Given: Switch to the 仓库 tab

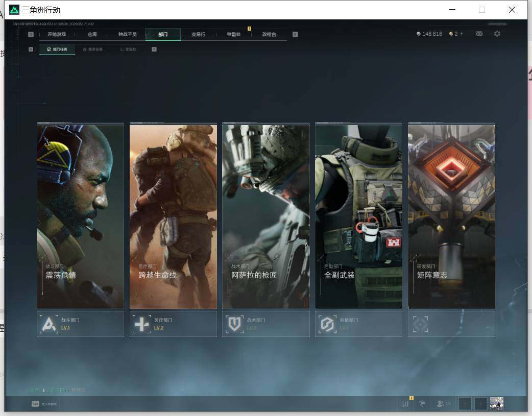Looking at the screenshot, I should 92,34.
